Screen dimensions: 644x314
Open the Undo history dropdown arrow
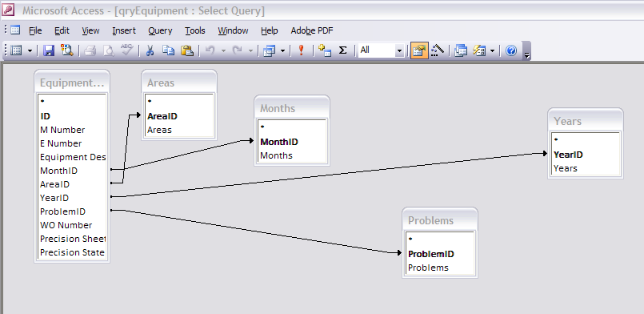tap(223, 51)
